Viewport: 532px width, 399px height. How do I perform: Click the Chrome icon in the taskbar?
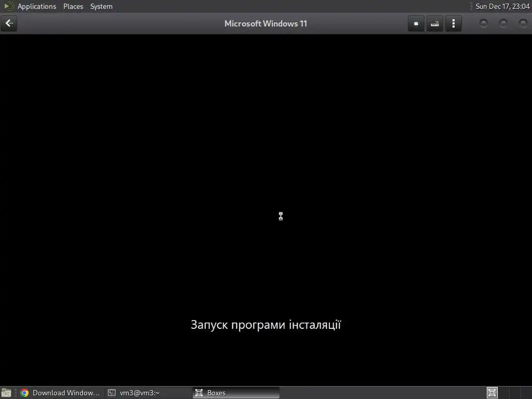[x=24, y=393]
